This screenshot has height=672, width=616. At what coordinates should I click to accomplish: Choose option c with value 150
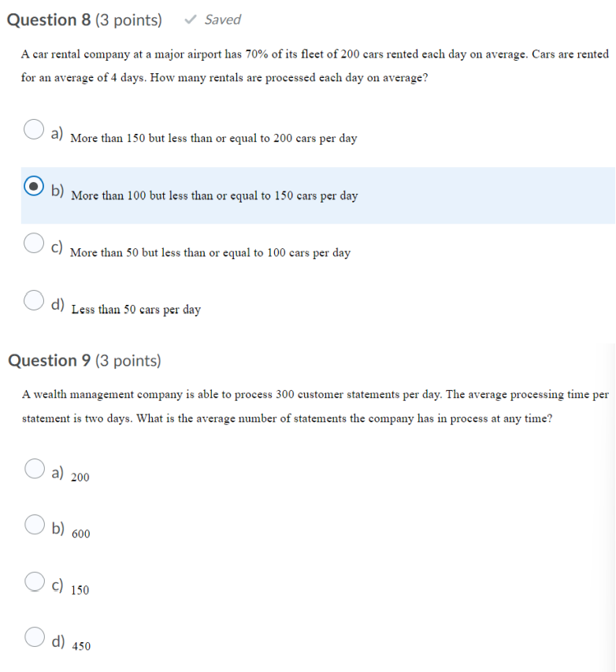[x=35, y=581]
